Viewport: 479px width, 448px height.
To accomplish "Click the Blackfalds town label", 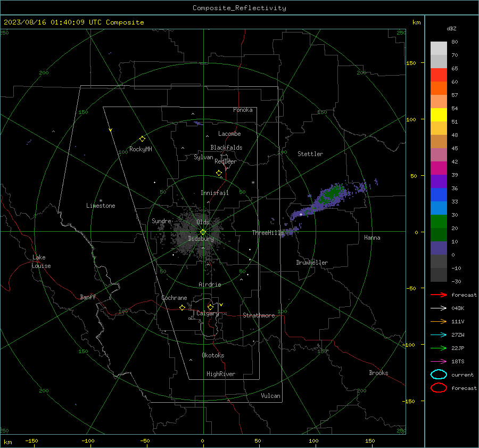I will [226, 148].
